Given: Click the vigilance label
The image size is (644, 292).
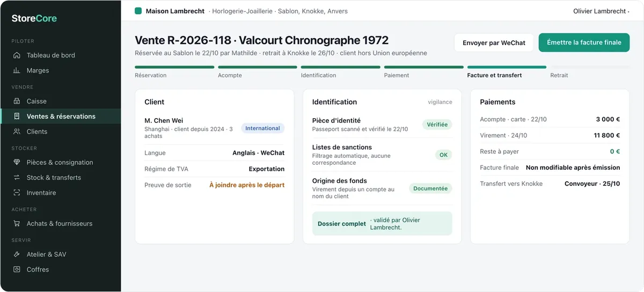Looking at the screenshot, I should pos(440,102).
